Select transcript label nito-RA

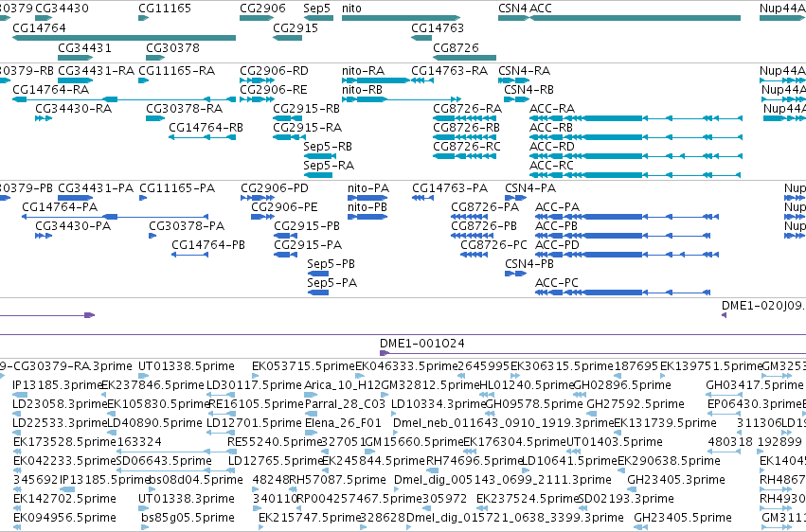(x=363, y=70)
